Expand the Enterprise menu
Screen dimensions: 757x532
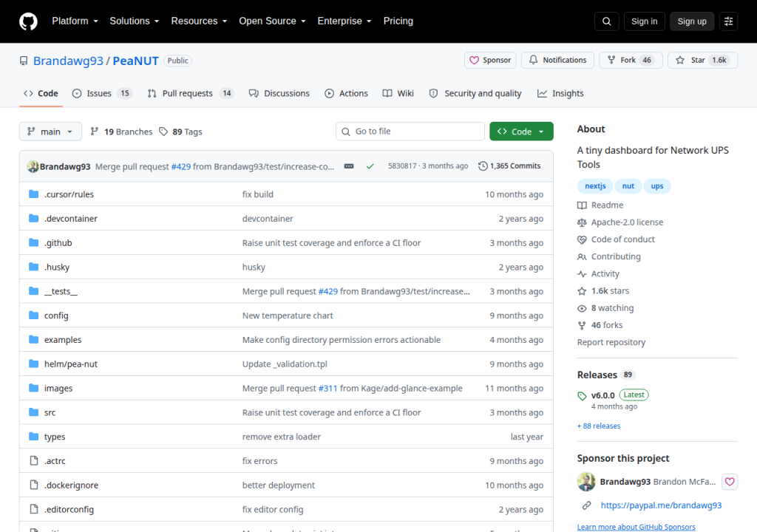[x=344, y=21]
